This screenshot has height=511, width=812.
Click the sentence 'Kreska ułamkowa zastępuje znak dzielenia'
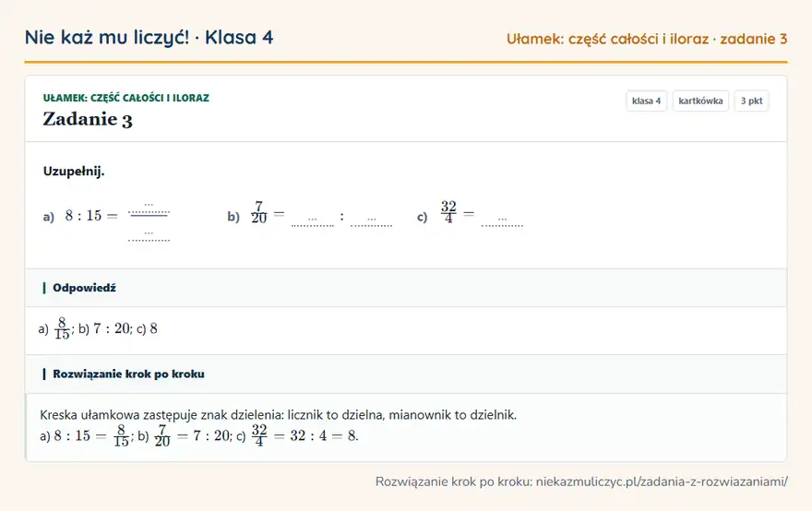(x=161, y=415)
